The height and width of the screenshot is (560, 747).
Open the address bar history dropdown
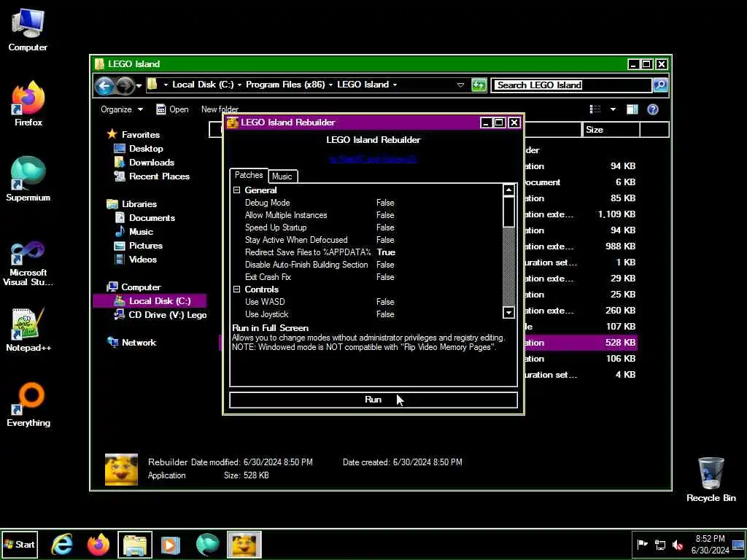(x=460, y=85)
